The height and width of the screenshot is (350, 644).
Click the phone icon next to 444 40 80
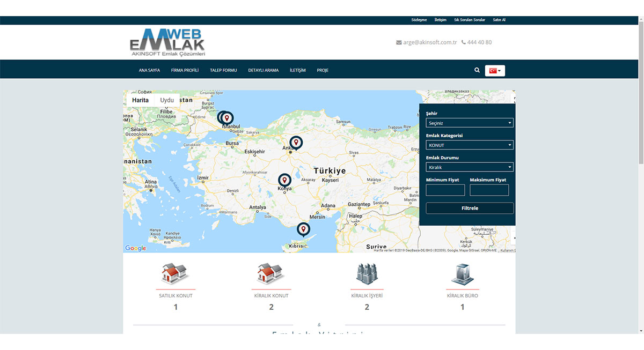coord(465,42)
